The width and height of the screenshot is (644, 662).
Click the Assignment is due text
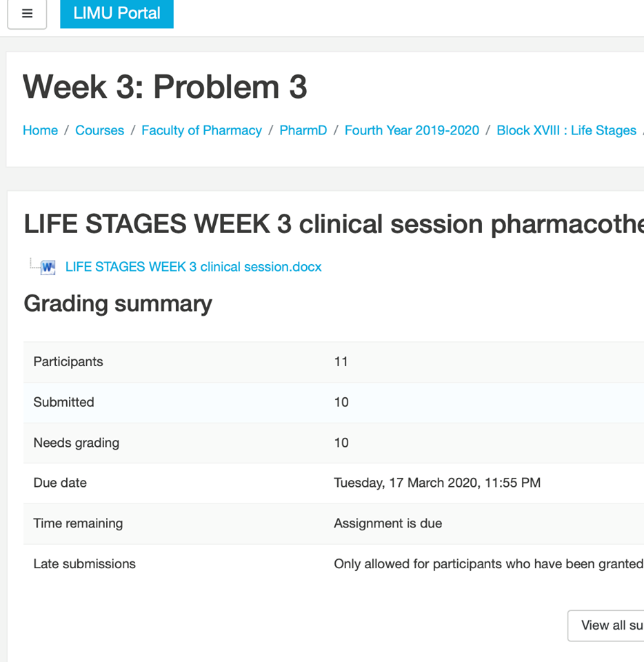pyautogui.click(x=388, y=523)
